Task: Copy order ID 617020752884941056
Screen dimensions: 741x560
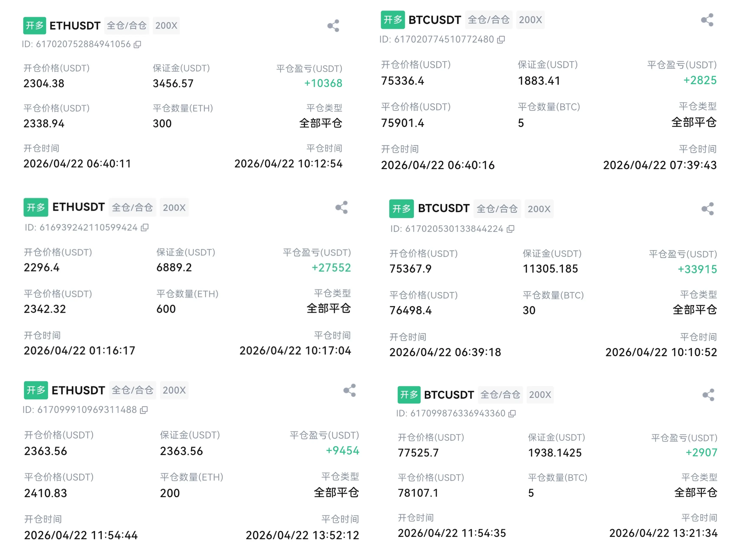Action: point(137,44)
